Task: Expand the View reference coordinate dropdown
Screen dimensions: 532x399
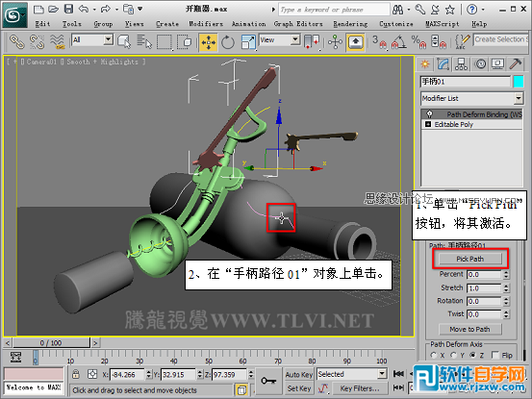Action: [x=296, y=40]
